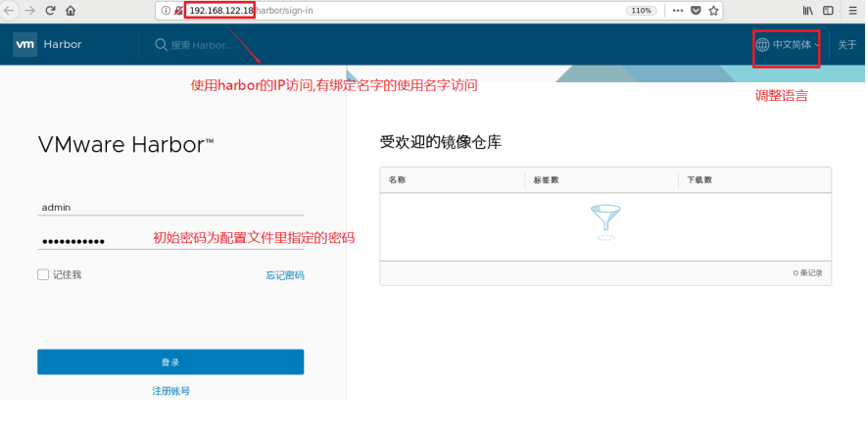
Task: Focus the admin username field
Action: click(x=170, y=207)
